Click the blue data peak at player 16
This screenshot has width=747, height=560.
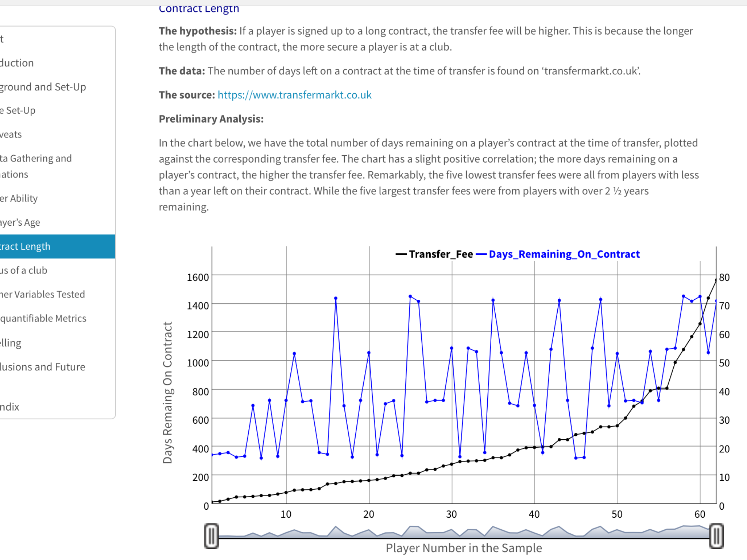click(x=336, y=298)
